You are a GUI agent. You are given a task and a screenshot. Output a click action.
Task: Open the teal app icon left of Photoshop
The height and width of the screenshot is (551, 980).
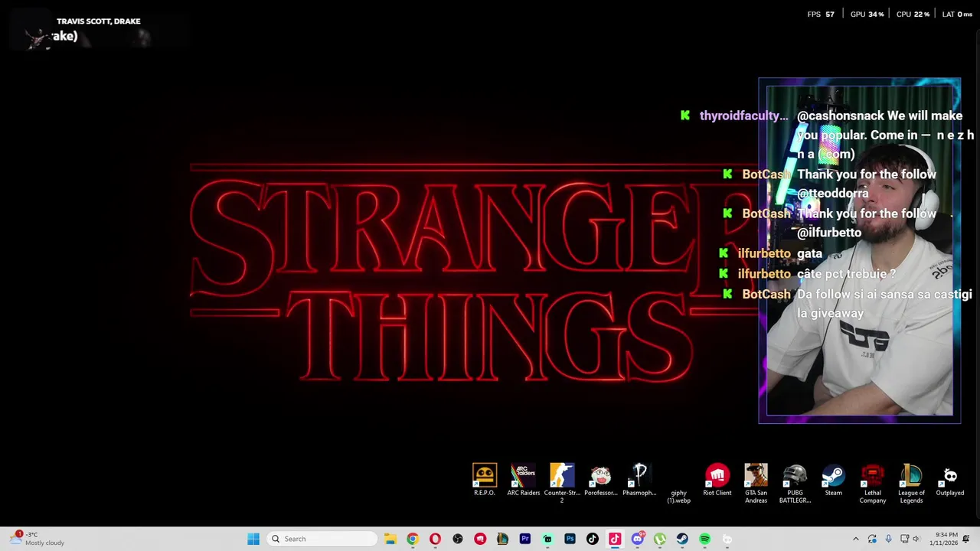click(x=547, y=539)
